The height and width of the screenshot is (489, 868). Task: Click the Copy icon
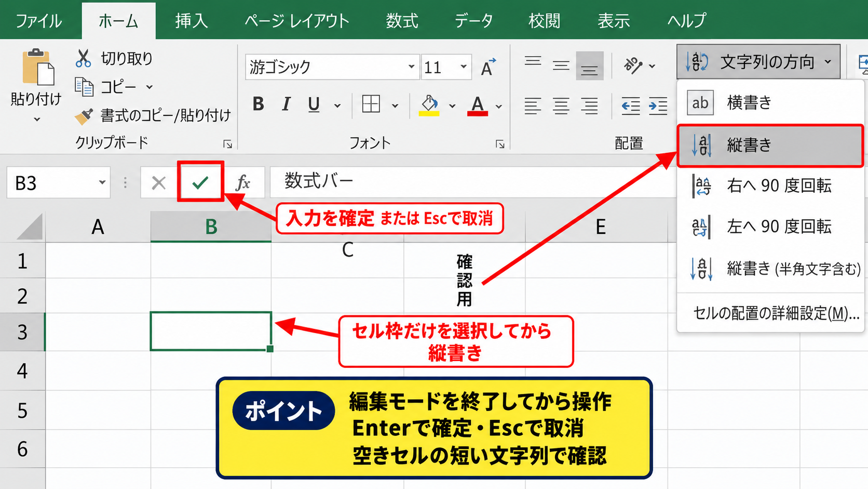pyautogui.click(x=84, y=87)
